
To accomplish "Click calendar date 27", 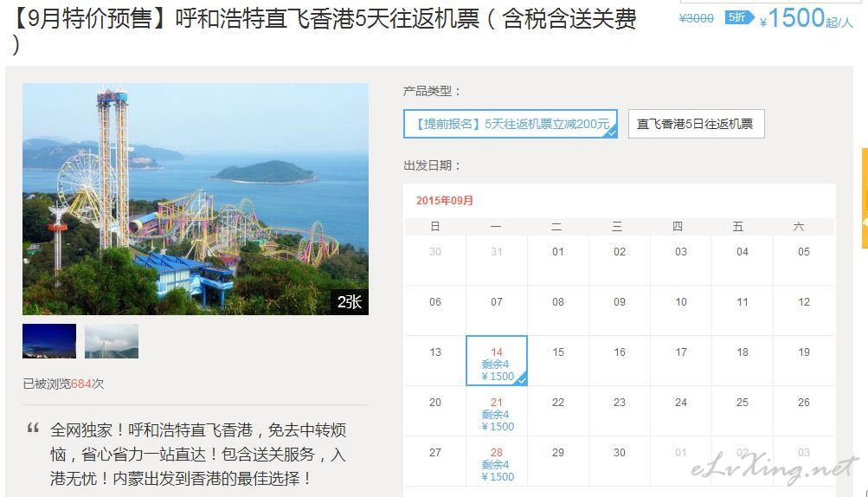I will (x=435, y=453).
